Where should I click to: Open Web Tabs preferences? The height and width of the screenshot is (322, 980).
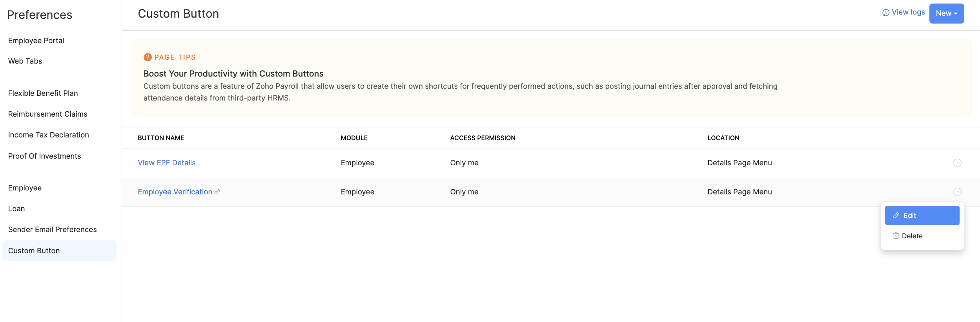point(25,61)
